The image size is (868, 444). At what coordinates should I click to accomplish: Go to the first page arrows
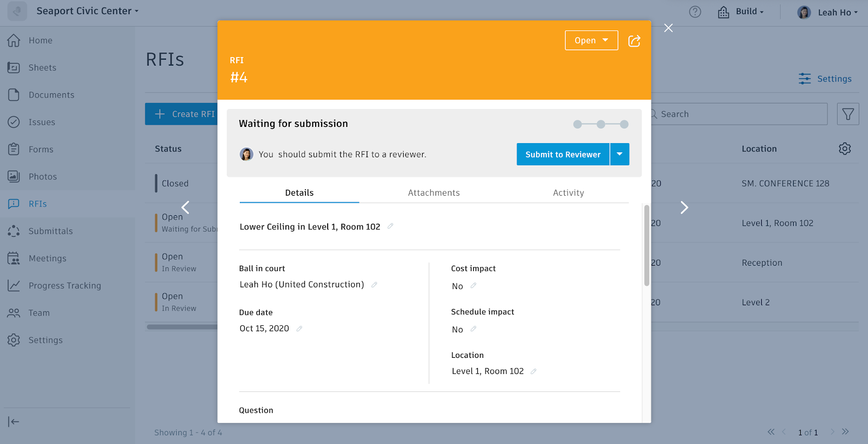(x=771, y=432)
